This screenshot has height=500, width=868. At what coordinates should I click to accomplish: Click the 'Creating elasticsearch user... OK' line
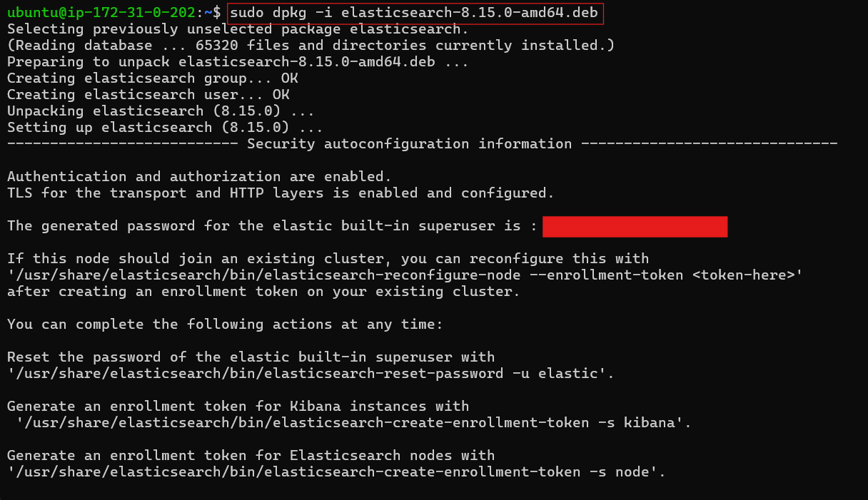148,94
